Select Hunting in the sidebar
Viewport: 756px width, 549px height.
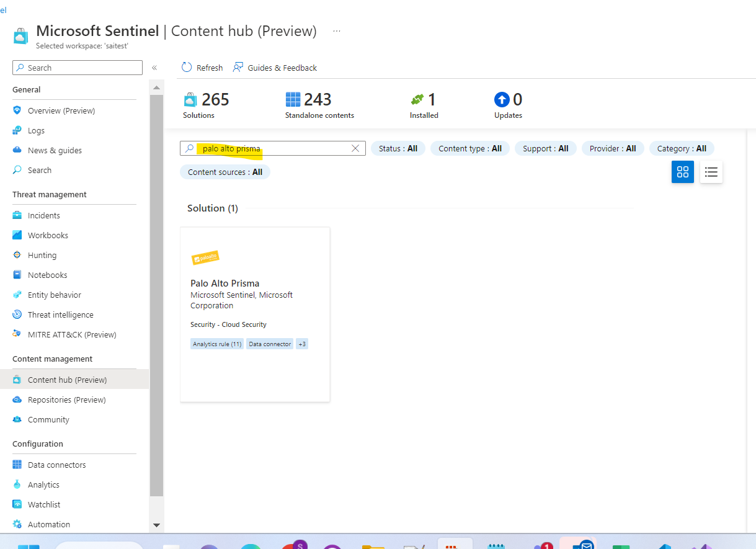click(43, 254)
